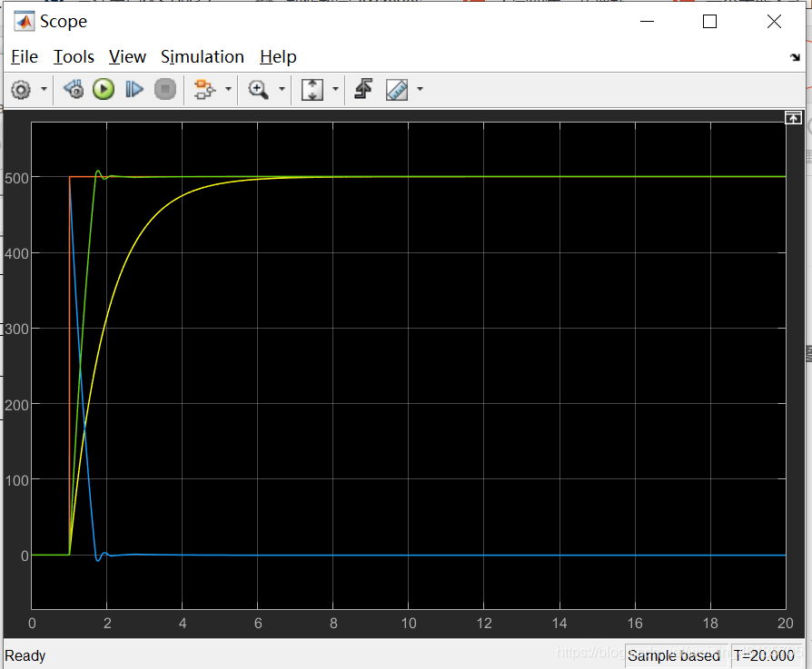Click the y-axis label 300
This screenshot has height=669, width=812.
(x=16, y=330)
